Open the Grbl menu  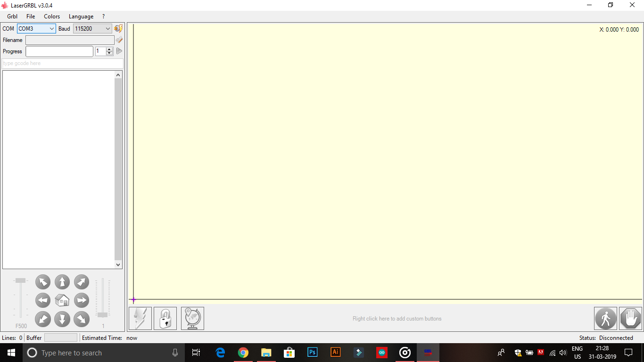[12, 16]
